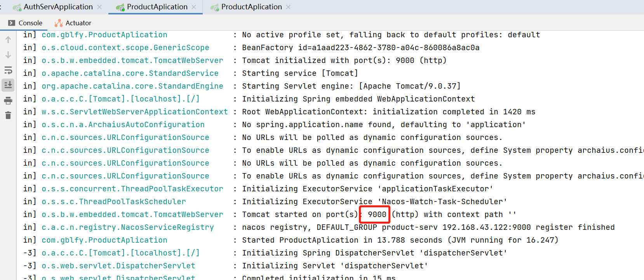Click 'No spring.application.name found' message
The width and height of the screenshot is (644, 280).
click(x=384, y=124)
